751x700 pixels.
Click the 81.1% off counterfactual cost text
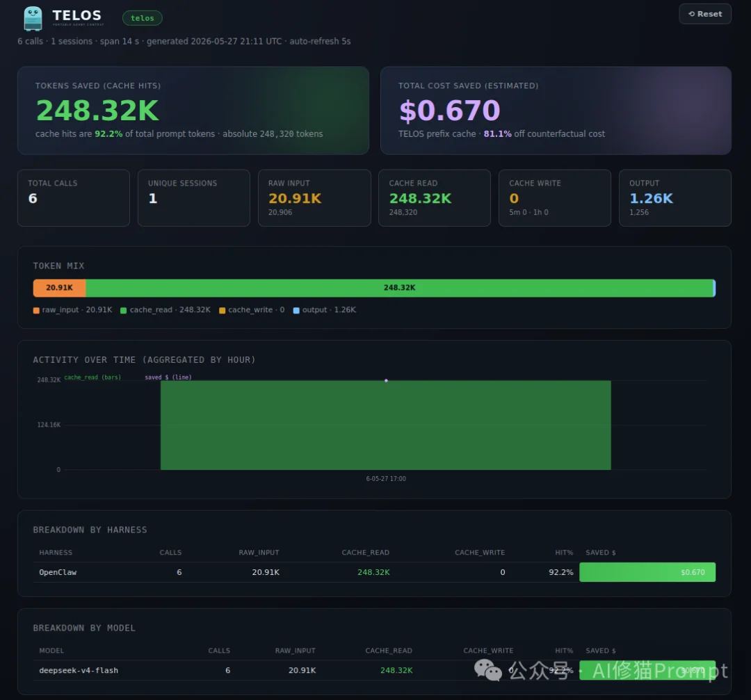544,134
